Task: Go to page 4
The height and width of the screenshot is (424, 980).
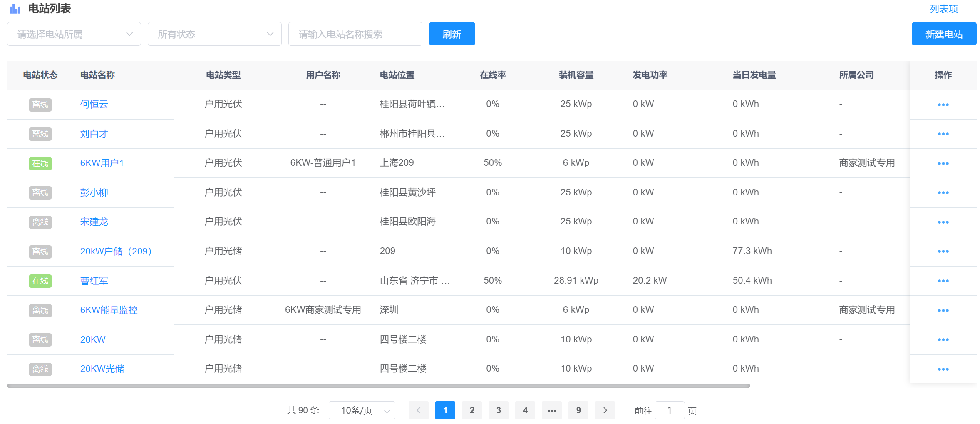Action: [x=525, y=410]
